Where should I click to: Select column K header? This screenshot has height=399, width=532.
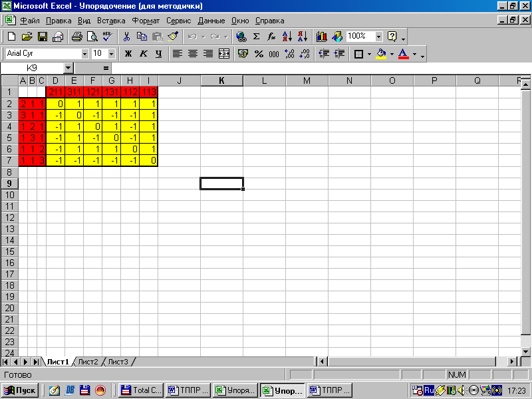point(221,80)
